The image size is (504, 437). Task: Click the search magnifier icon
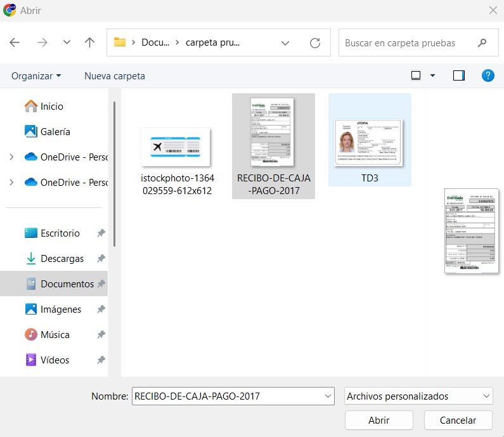pos(482,43)
